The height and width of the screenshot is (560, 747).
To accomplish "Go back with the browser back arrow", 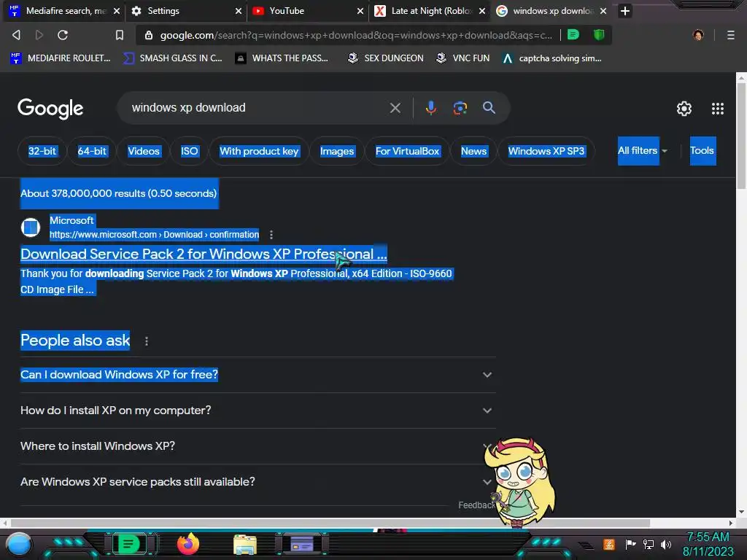I will [x=16, y=35].
